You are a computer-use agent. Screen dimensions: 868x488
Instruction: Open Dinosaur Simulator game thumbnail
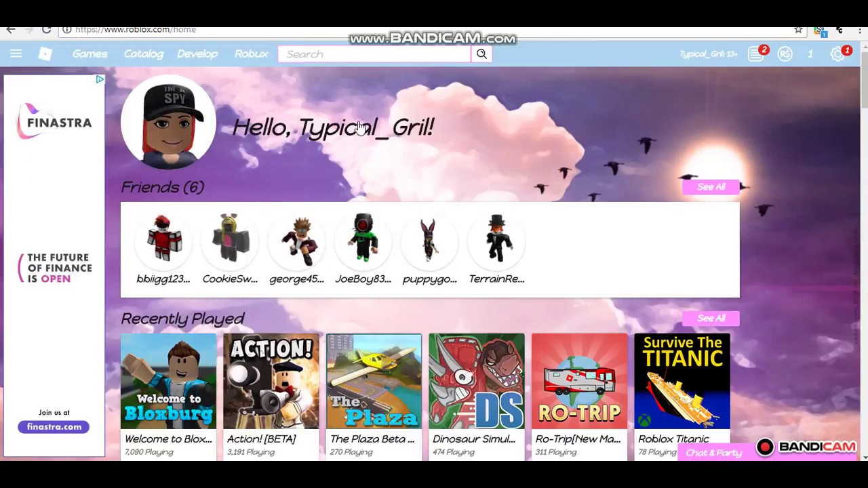477,381
